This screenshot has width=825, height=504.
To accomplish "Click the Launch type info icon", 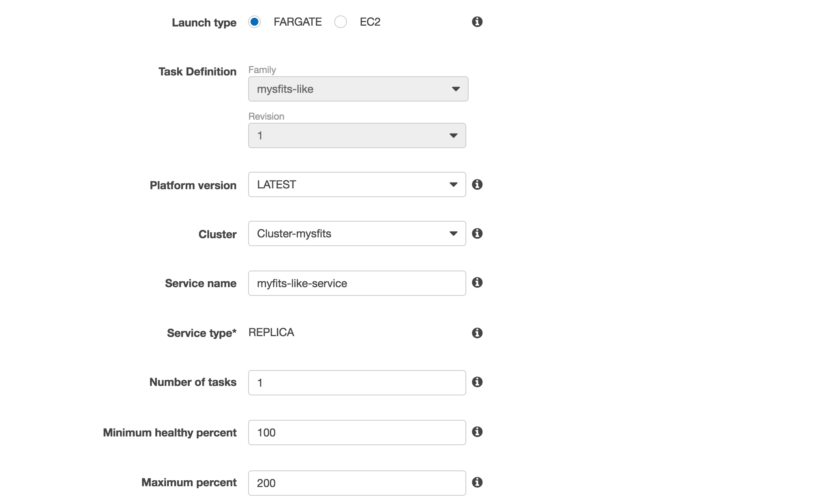I will [x=477, y=22].
